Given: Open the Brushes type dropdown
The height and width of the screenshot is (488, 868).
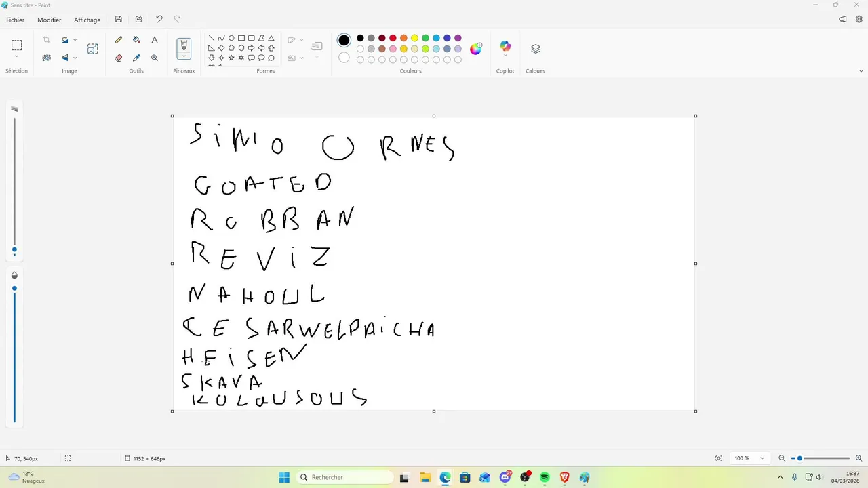Looking at the screenshot, I should tap(184, 57).
